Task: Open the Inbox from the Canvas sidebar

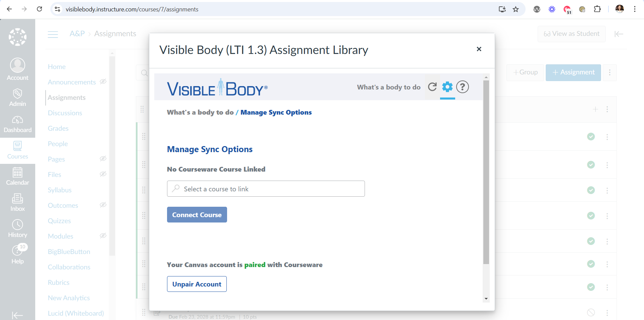Action: pyautogui.click(x=17, y=201)
